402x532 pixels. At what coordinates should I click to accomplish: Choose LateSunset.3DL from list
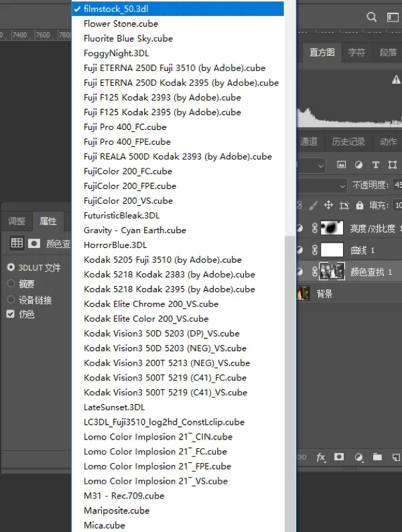click(x=178, y=407)
